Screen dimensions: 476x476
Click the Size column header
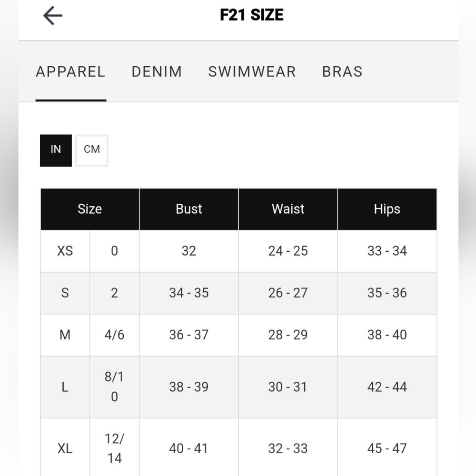coord(90,209)
